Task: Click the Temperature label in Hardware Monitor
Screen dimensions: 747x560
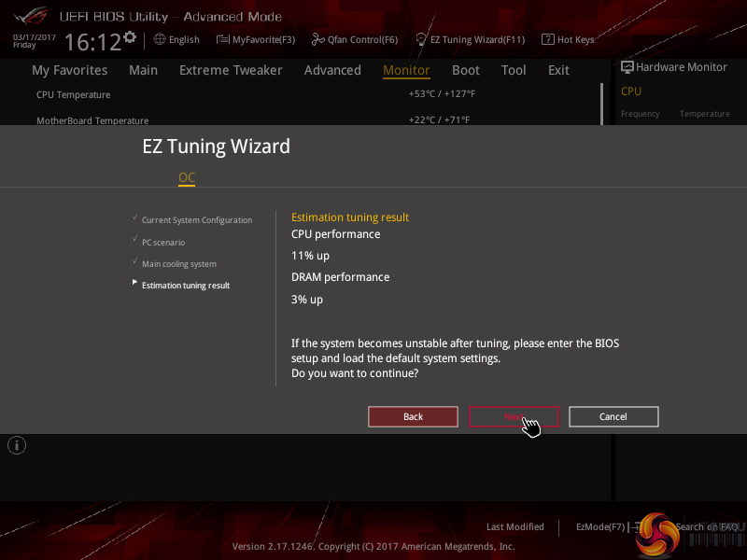Action: click(x=705, y=114)
